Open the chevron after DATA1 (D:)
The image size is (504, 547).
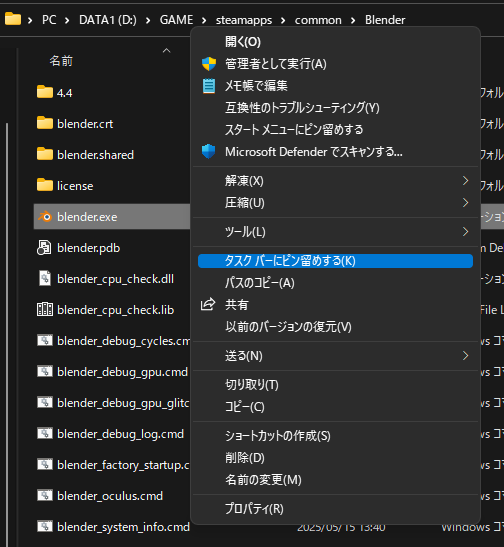click(x=148, y=21)
